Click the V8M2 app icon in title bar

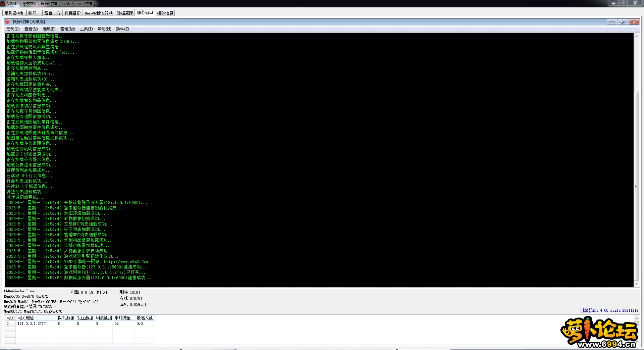click(3, 3)
